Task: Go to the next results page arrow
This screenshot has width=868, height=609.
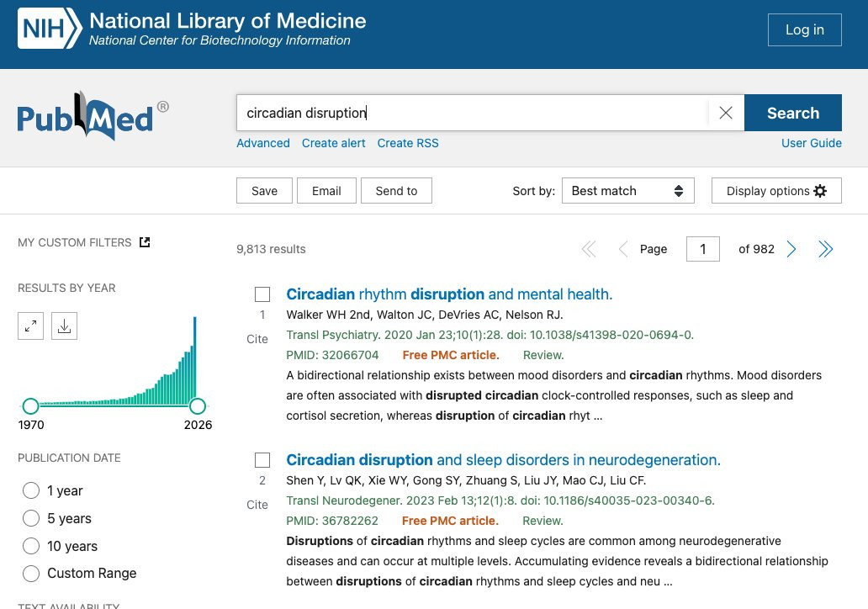Action: coord(791,249)
